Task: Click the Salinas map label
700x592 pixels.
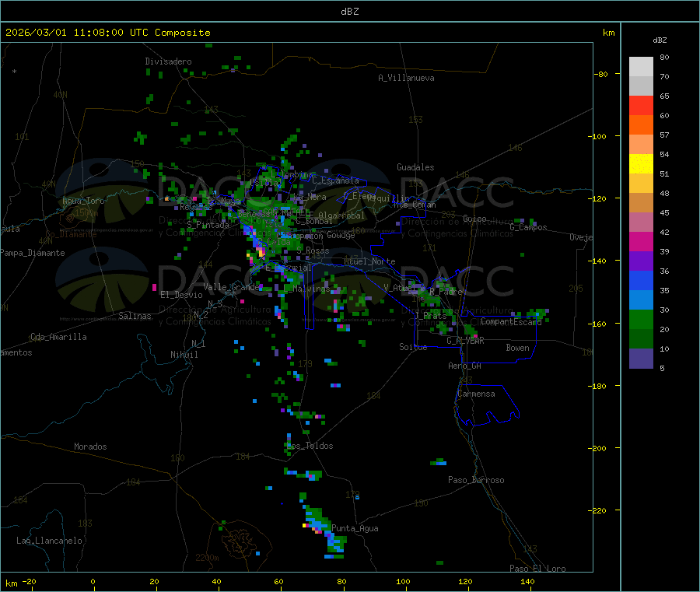Action: pyautogui.click(x=135, y=316)
